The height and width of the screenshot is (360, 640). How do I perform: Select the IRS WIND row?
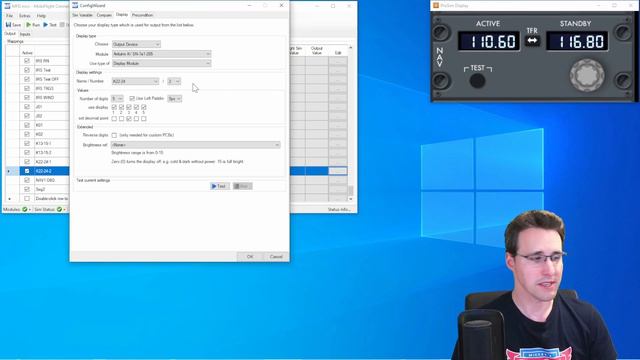coord(44,98)
